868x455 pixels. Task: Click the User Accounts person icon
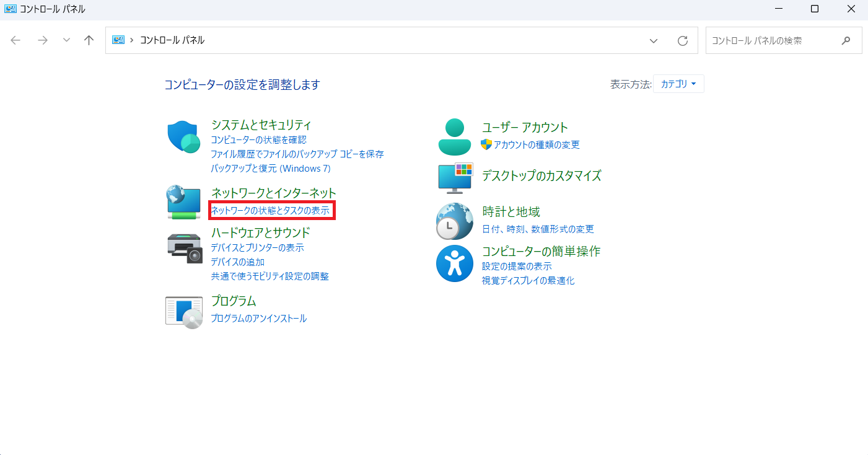click(455, 136)
